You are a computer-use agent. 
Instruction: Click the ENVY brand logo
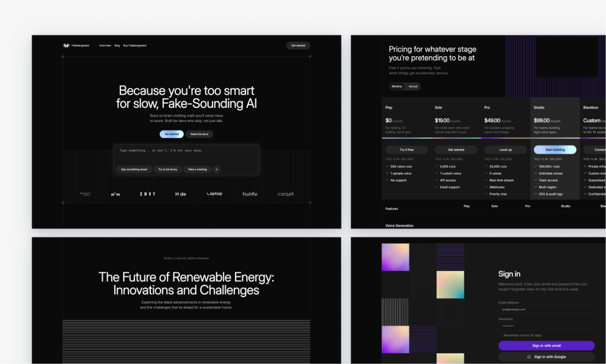coord(147,194)
